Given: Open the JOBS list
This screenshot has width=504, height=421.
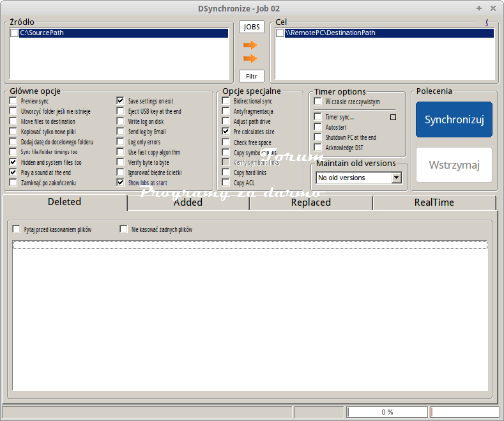Looking at the screenshot, I should coord(252,27).
